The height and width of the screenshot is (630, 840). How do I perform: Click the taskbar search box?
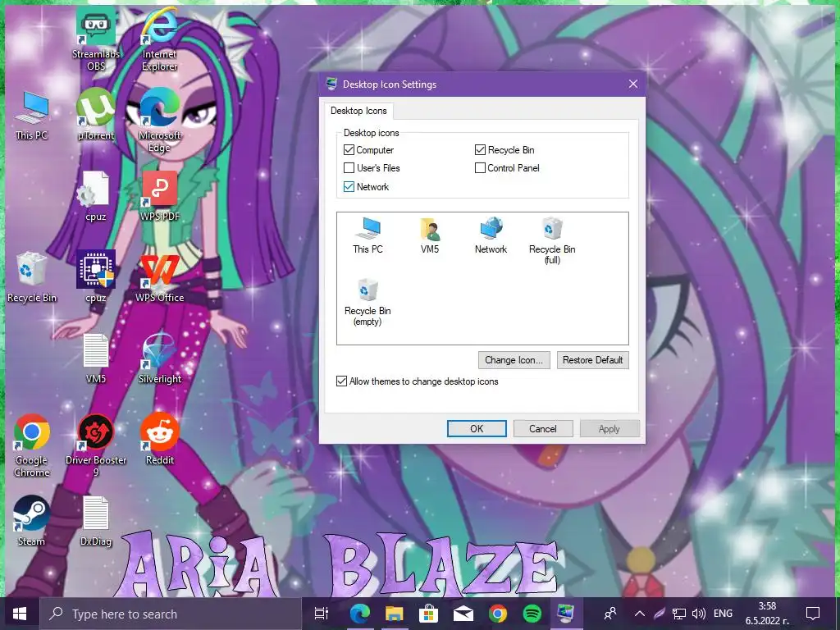click(x=171, y=614)
